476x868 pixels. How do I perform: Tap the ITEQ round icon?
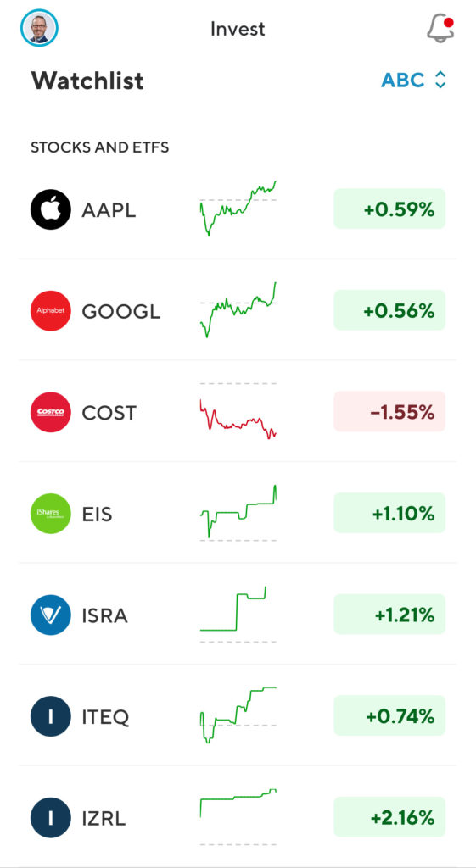click(50, 715)
